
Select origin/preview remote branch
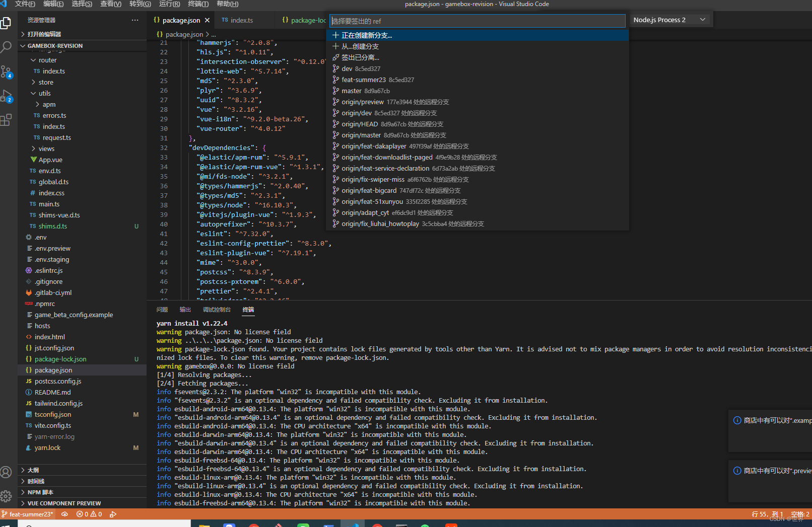[478, 102]
